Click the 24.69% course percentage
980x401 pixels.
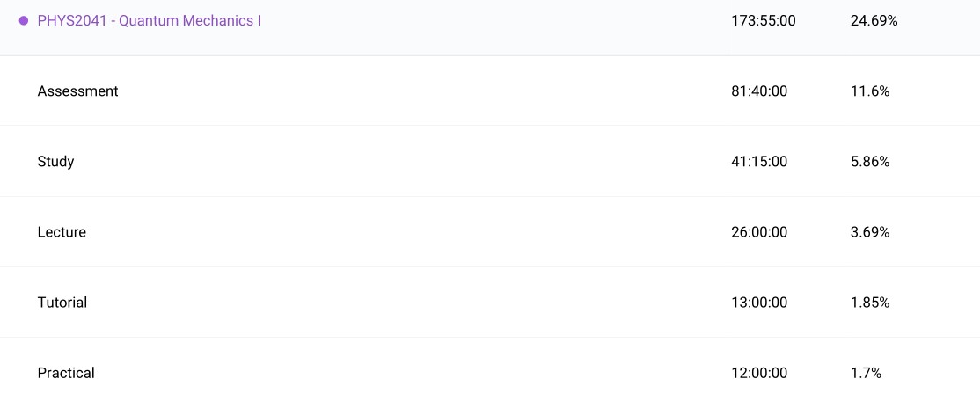[x=874, y=20]
